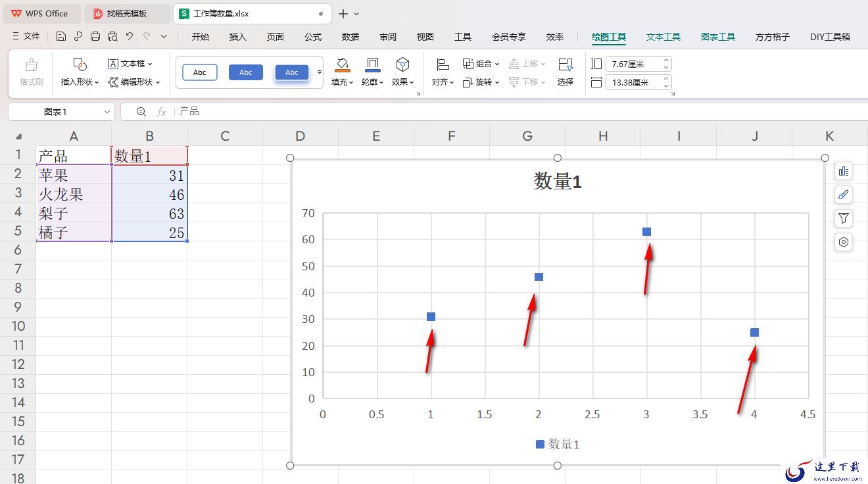This screenshot has width=868, height=484.
Task: Open the 插入形状 dropdown
Action: (80, 82)
